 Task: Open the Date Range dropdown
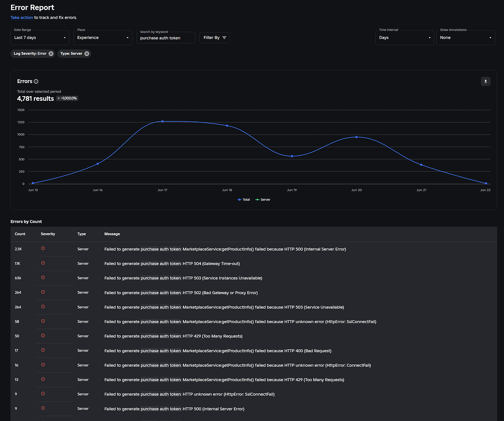(40, 38)
